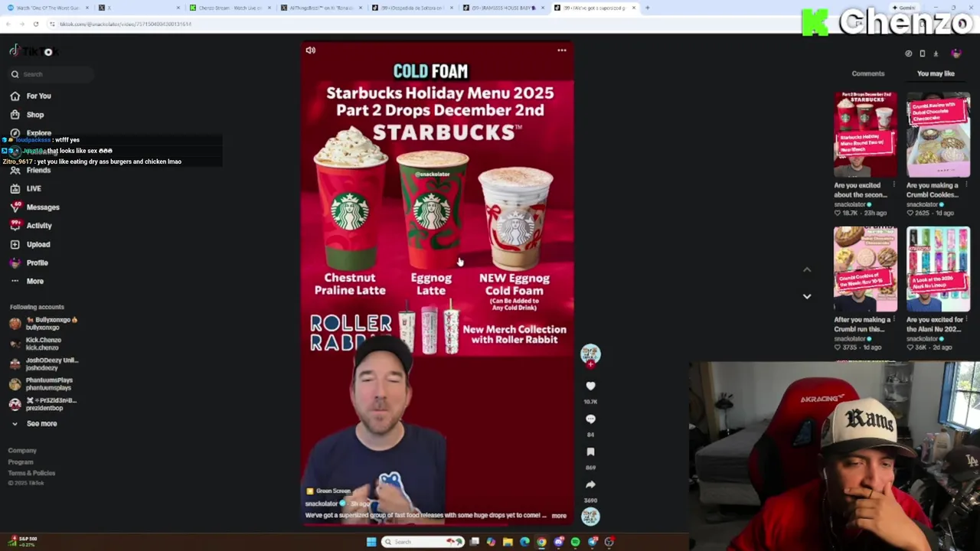Expand caption with the more link

[x=559, y=516]
